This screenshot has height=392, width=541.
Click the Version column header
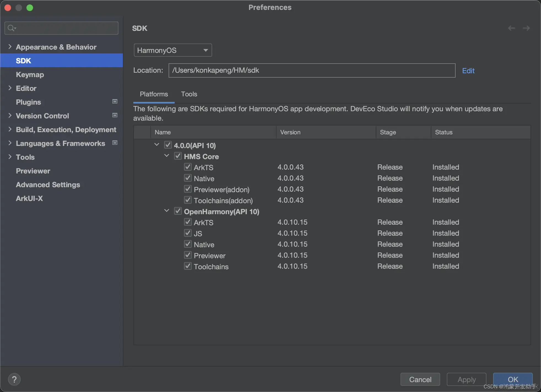(326, 132)
